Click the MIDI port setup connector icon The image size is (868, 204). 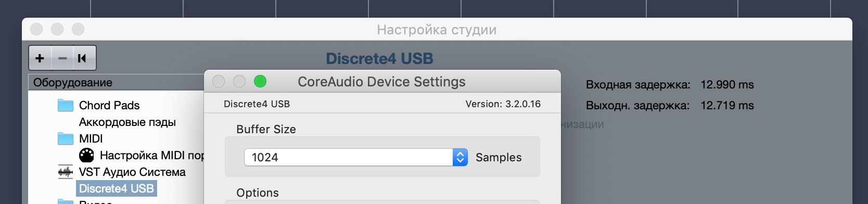pyautogui.click(x=86, y=155)
